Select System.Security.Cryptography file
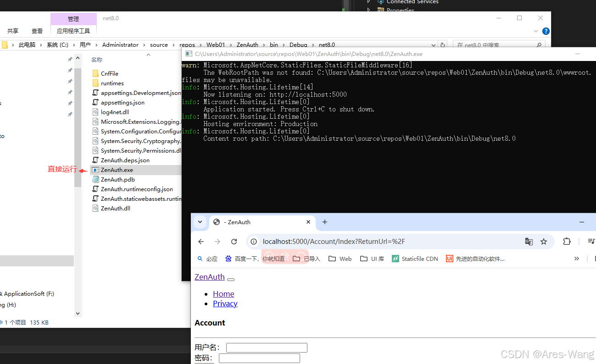Image resolution: width=596 pixels, height=364 pixels. coord(136,141)
